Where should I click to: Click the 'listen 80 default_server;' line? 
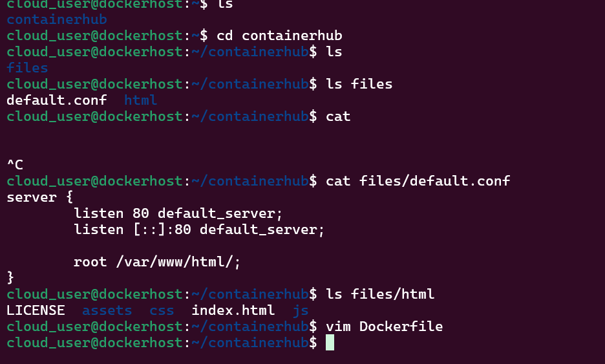tap(178, 213)
